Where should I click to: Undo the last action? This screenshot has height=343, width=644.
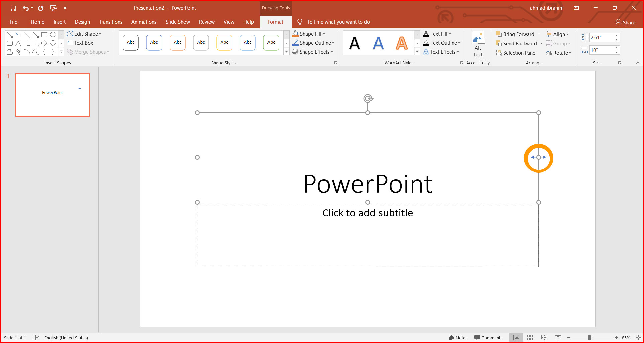click(26, 8)
